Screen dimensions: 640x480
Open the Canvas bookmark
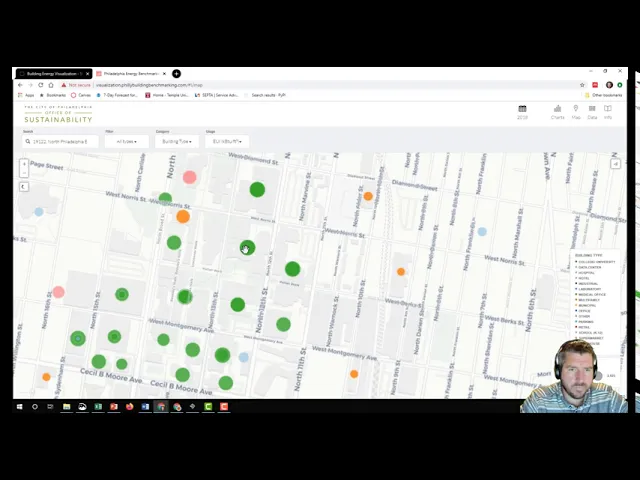coord(81,95)
